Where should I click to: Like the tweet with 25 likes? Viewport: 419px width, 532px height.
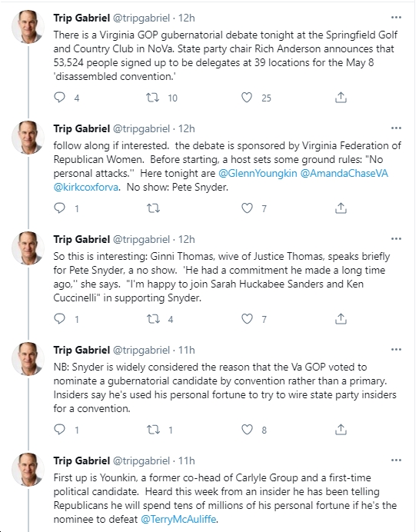pyautogui.click(x=247, y=98)
